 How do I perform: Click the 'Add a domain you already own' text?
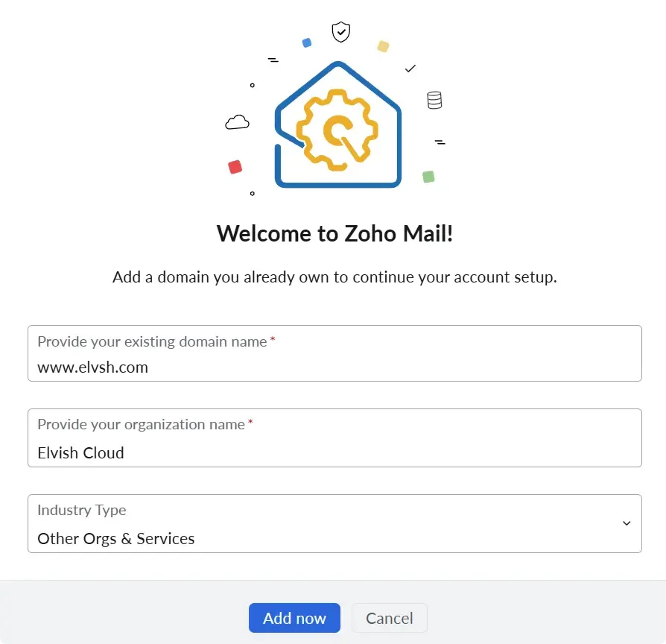[x=334, y=277]
